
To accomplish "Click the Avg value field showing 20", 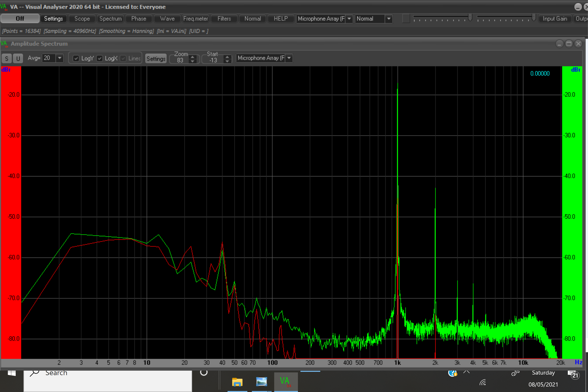I will click(49, 58).
